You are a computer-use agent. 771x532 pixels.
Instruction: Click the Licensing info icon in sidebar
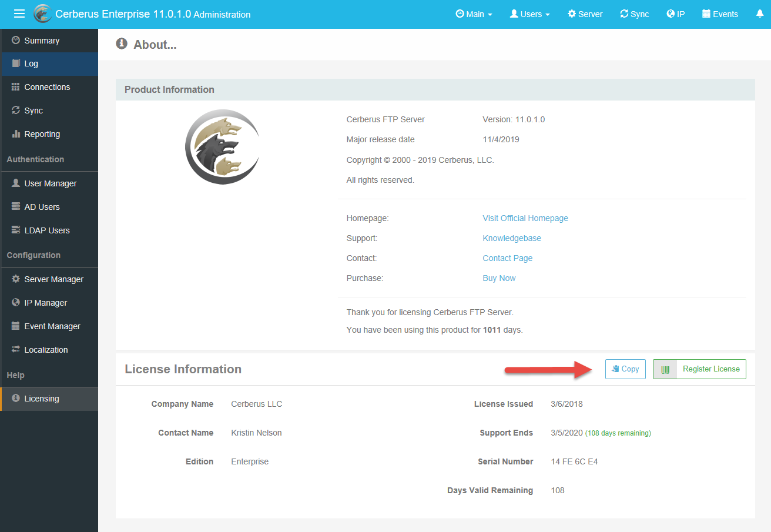pyautogui.click(x=16, y=399)
